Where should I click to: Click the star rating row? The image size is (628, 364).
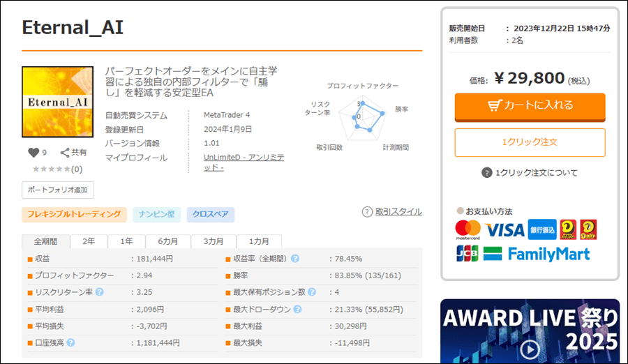pyautogui.click(x=52, y=169)
